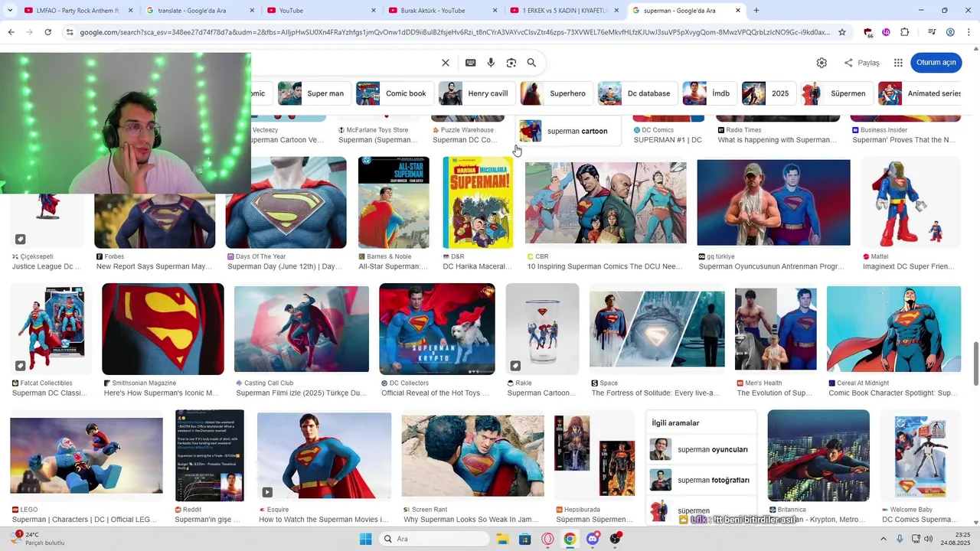Open the Google apps grid
This screenshot has width=980, height=551.
pos(898,63)
